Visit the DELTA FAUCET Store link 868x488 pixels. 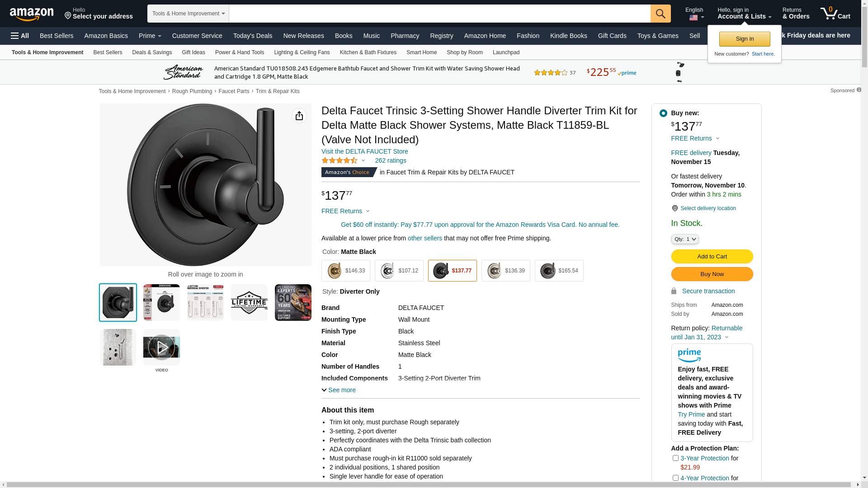[364, 151]
